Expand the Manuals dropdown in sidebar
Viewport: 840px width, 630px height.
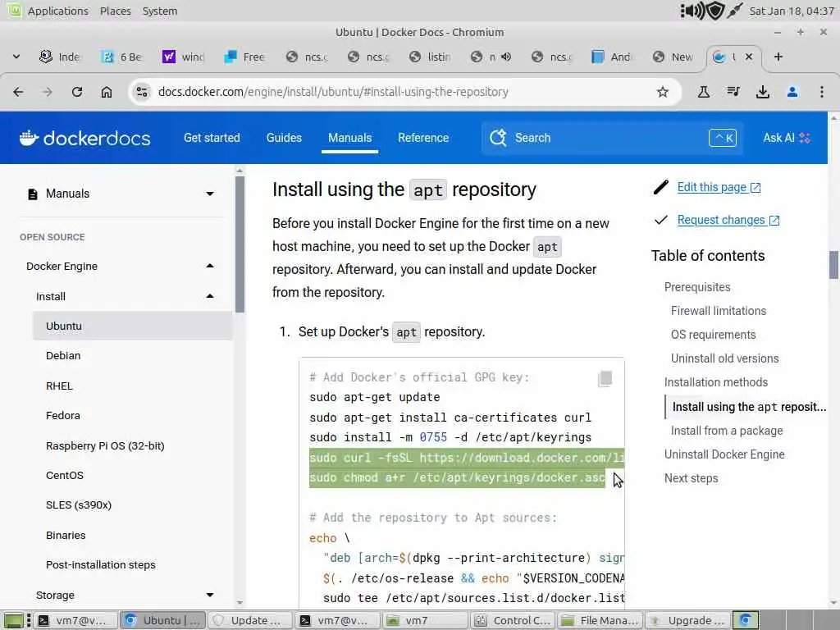coord(210,194)
